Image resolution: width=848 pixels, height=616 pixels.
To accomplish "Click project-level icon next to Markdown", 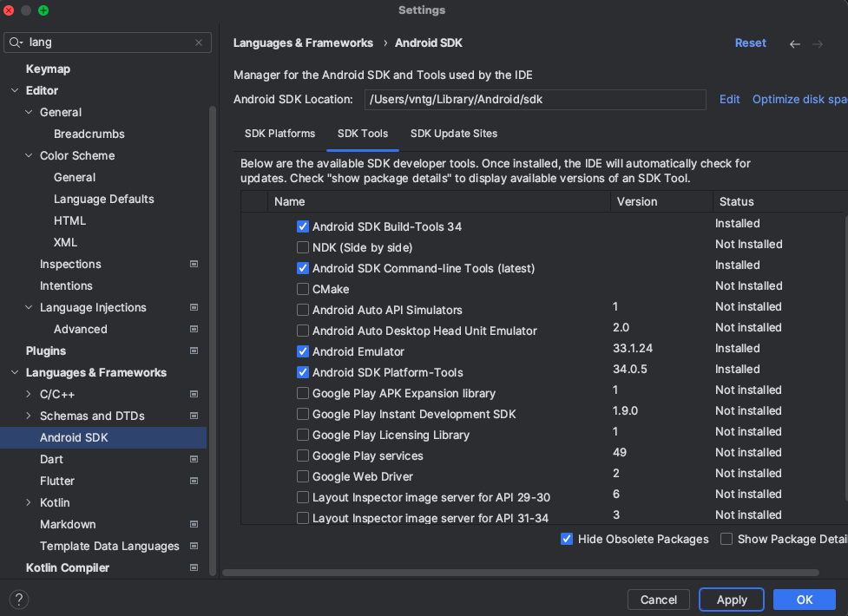I will tap(194, 524).
